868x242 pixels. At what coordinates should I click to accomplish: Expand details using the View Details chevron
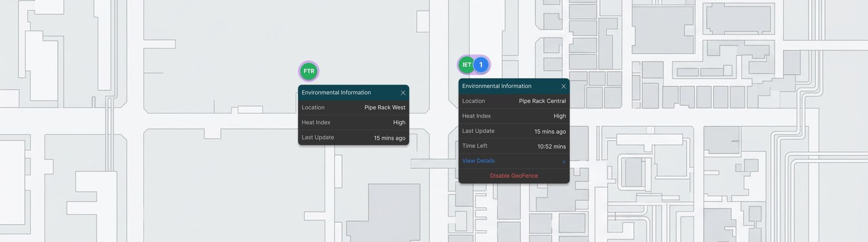tap(564, 161)
